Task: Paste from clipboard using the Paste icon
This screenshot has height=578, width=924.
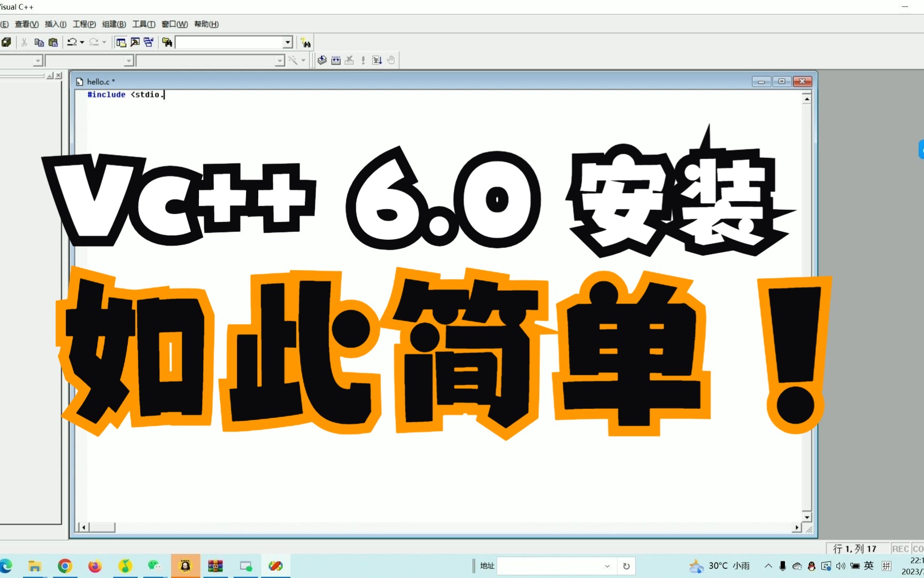Action: [x=53, y=42]
